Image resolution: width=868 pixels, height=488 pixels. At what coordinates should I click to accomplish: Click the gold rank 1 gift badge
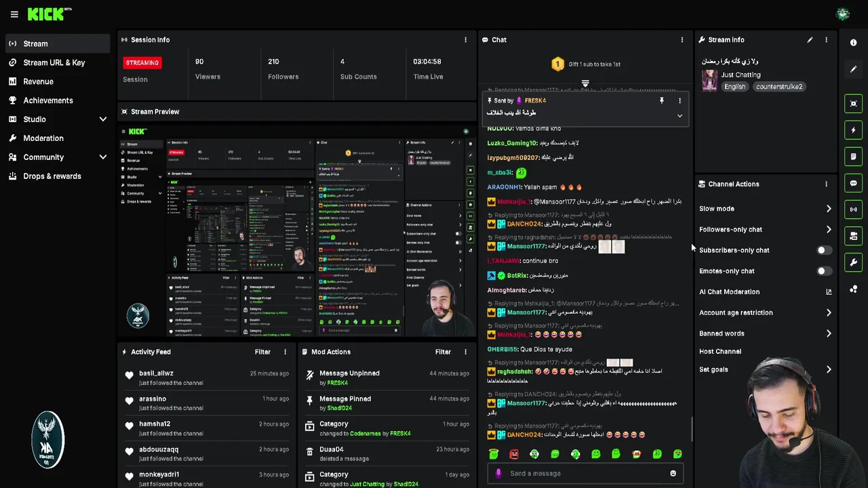point(557,64)
